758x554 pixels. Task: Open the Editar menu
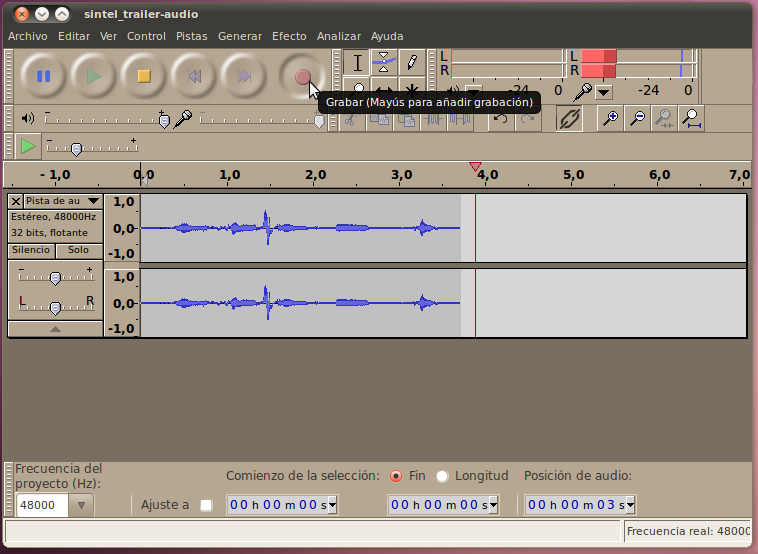point(74,36)
